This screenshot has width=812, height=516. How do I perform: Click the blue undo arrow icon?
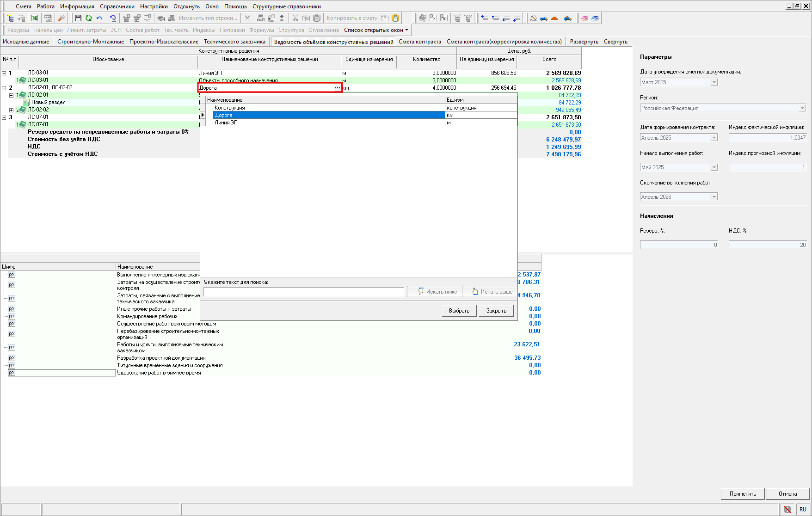(99, 18)
